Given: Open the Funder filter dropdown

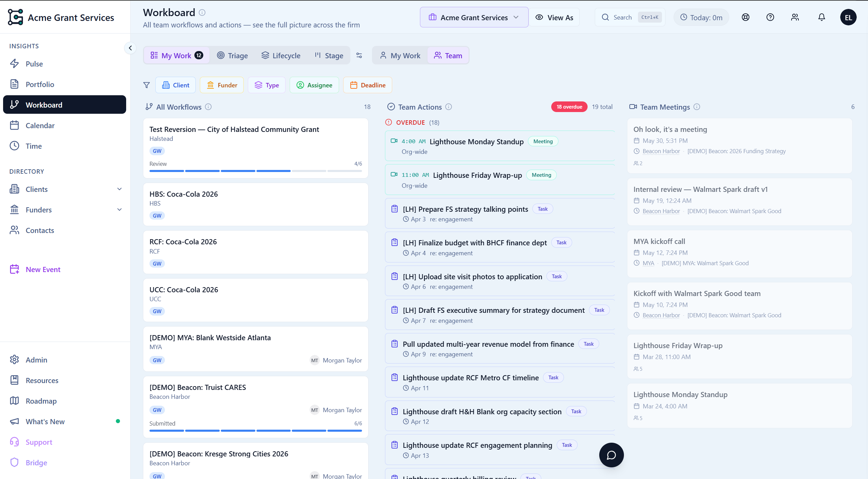Looking at the screenshot, I should click(222, 85).
